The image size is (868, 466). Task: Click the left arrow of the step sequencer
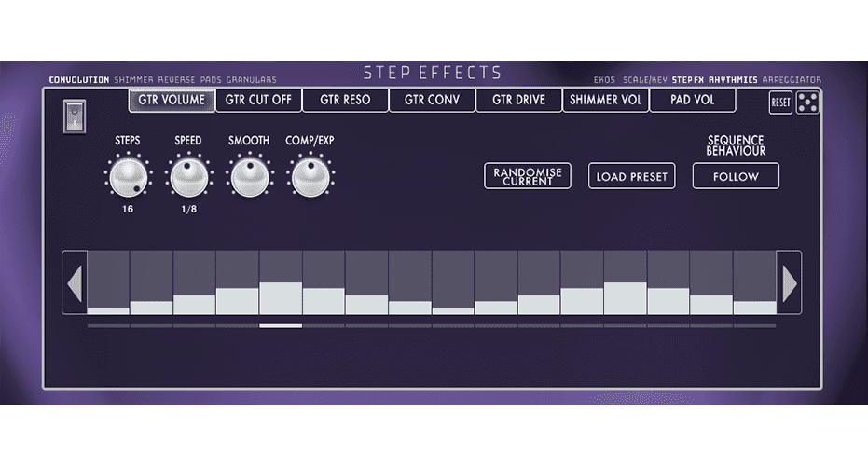[x=75, y=282]
